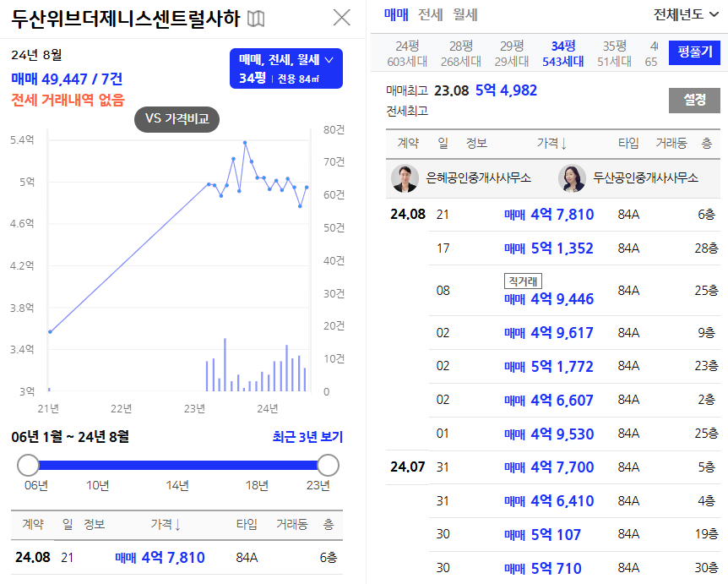The image size is (728, 584).
Task: Click the blue date range slider track
Action: (x=178, y=466)
